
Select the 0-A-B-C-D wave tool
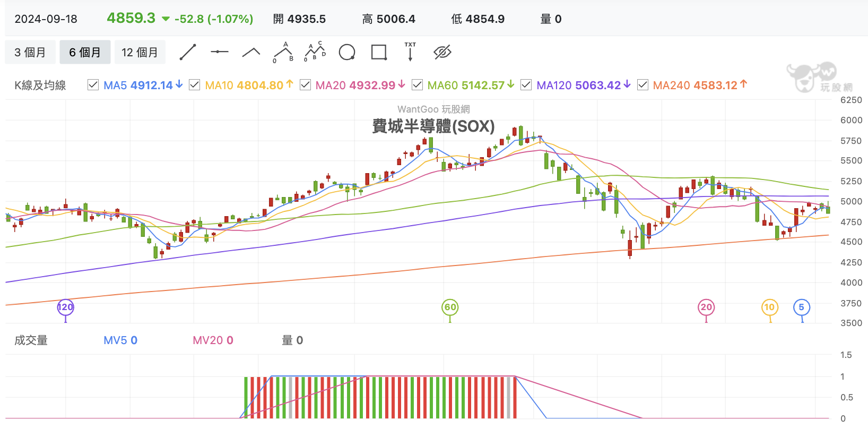click(315, 52)
